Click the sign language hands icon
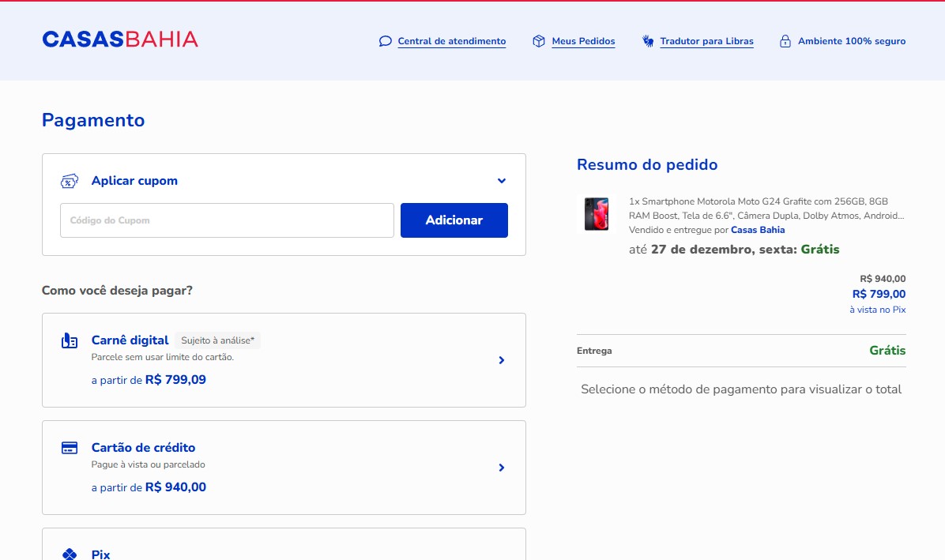Image resolution: width=945 pixels, height=560 pixels. point(648,41)
